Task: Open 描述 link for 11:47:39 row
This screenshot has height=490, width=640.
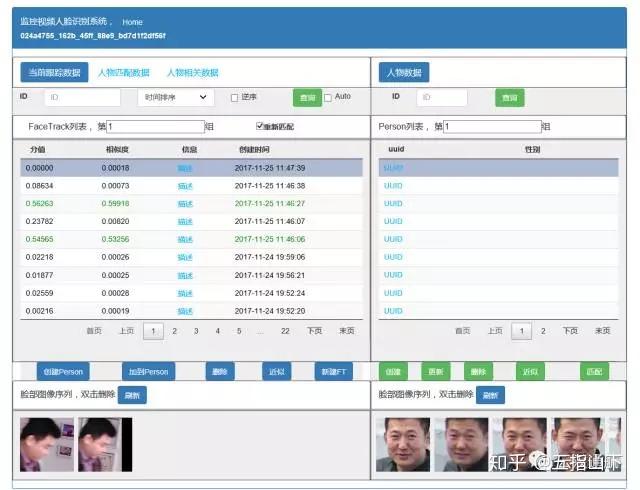Action: [185, 168]
